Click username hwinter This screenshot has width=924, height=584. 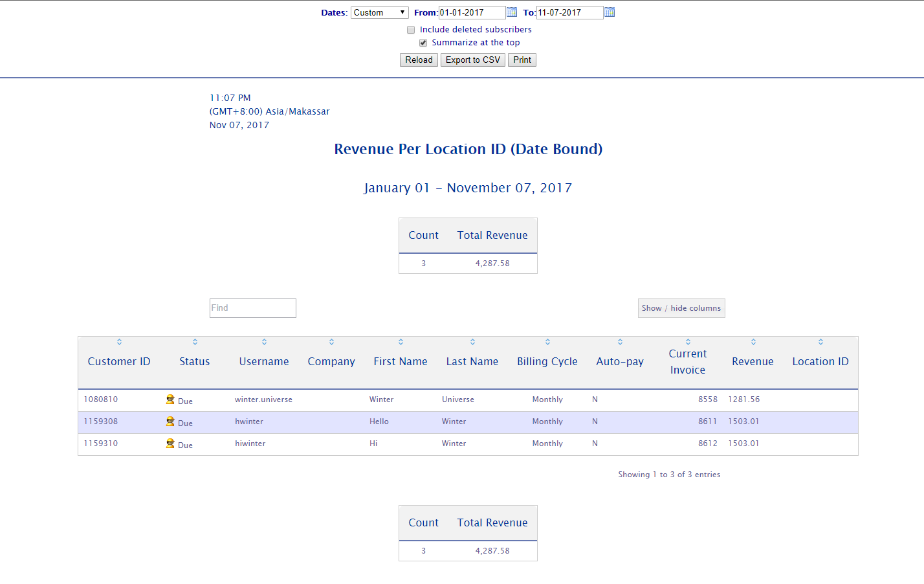[x=249, y=421]
